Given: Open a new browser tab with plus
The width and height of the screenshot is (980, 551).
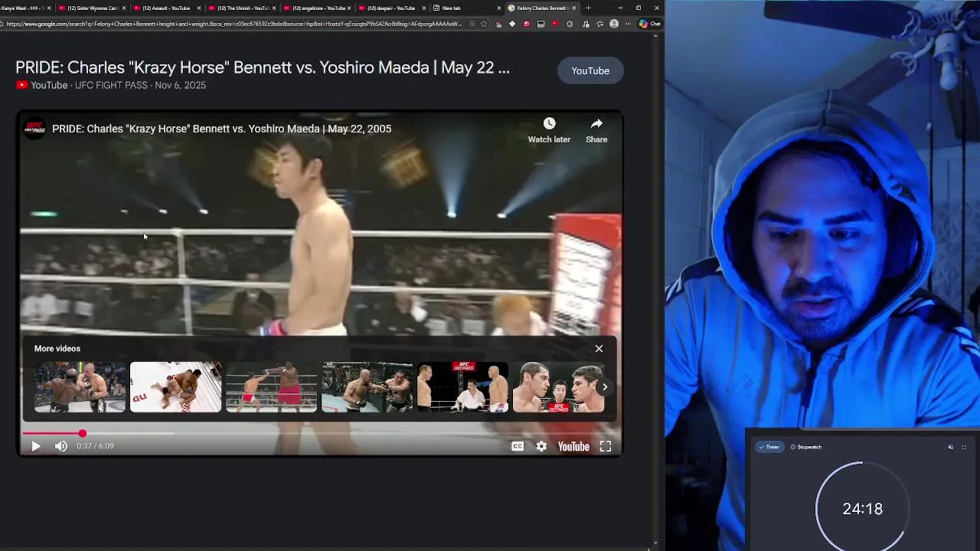Looking at the screenshot, I should (588, 8).
